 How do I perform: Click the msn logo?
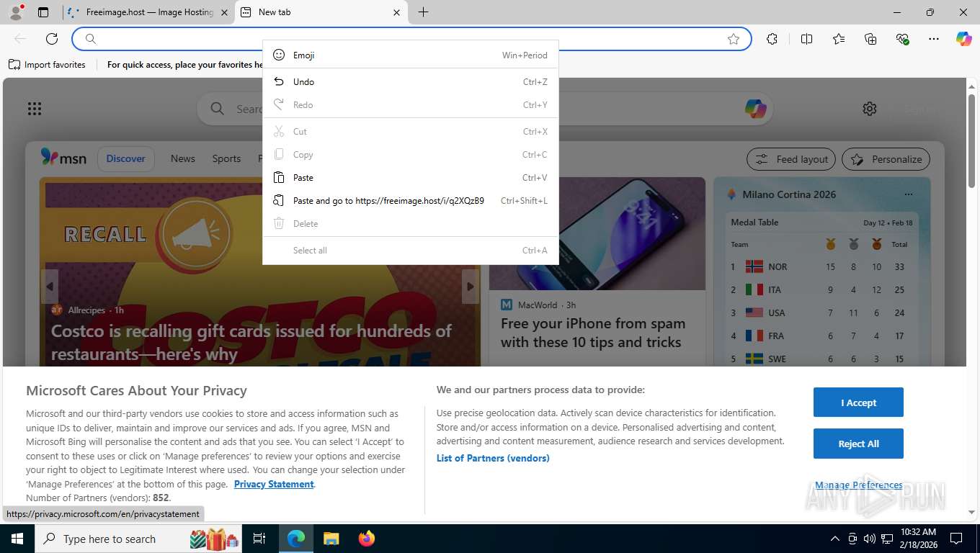point(63,158)
